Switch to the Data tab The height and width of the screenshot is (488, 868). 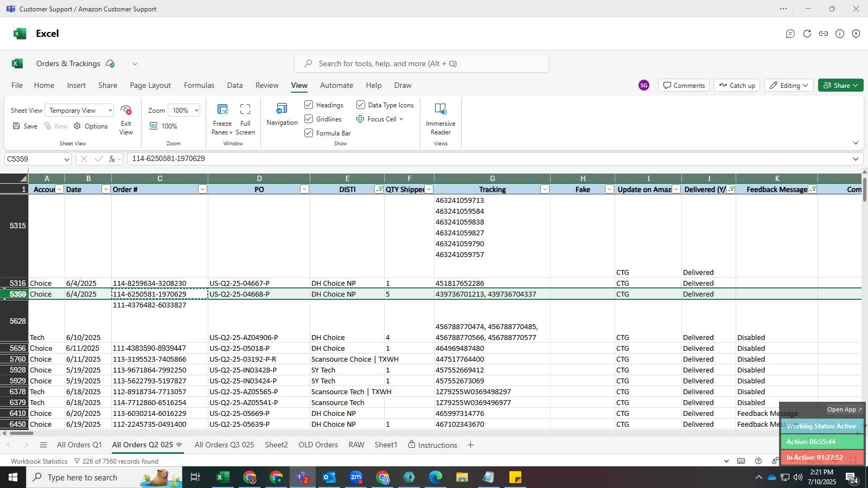click(235, 85)
